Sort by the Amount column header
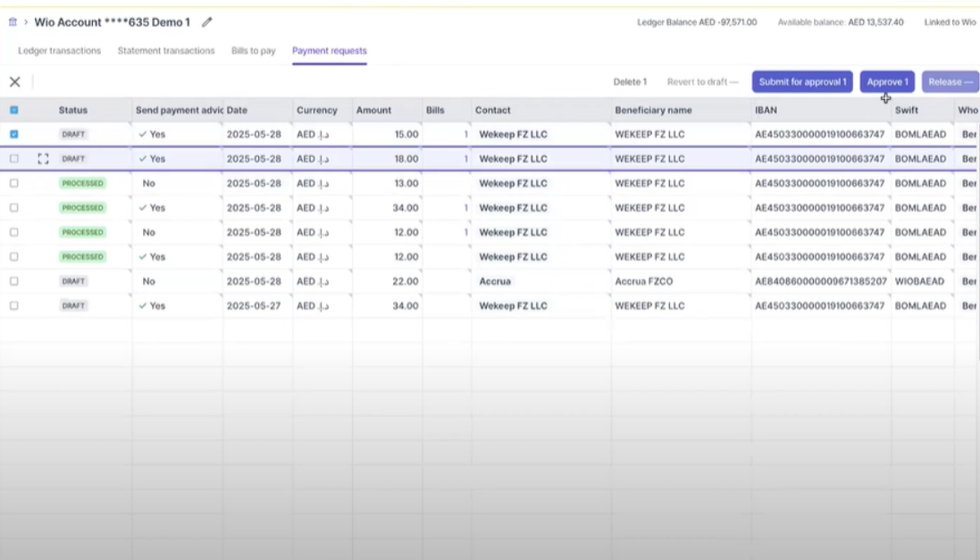Image resolution: width=980 pixels, height=560 pixels. tap(373, 110)
